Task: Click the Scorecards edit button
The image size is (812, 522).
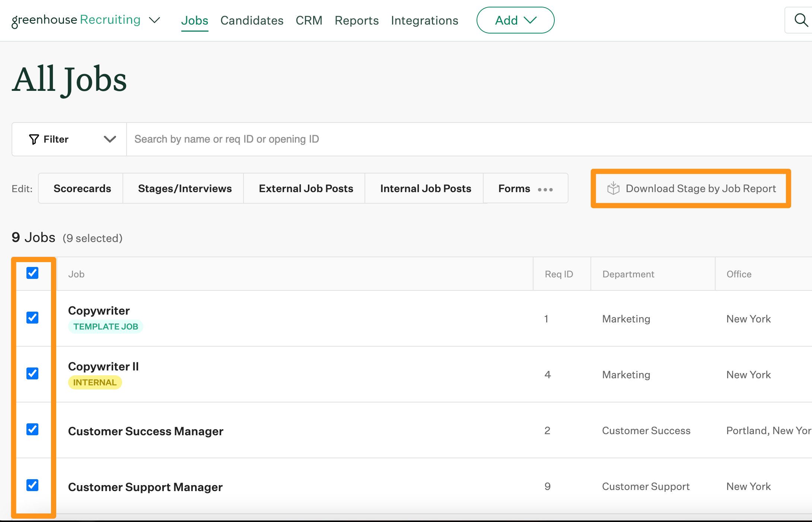Action: point(82,188)
